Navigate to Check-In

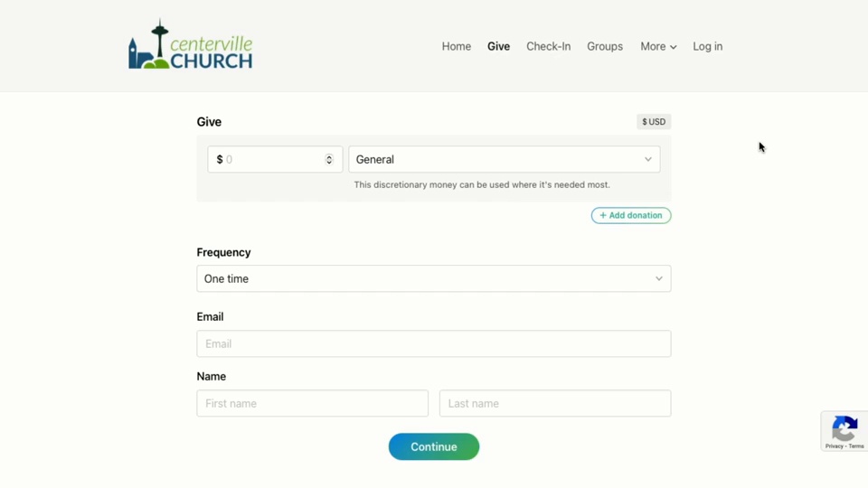click(x=549, y=46)
